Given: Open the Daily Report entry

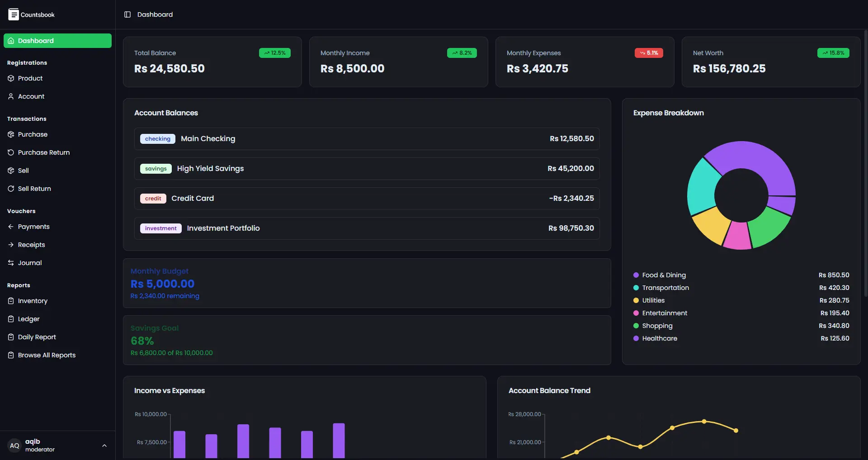Looking at the screenshot, I should coord(37,337).
